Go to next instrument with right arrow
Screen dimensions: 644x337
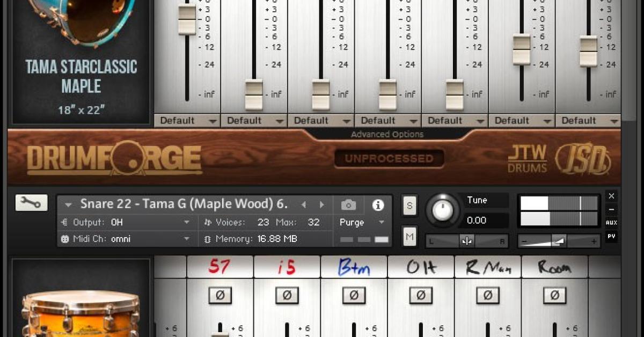tap(321, 204)
